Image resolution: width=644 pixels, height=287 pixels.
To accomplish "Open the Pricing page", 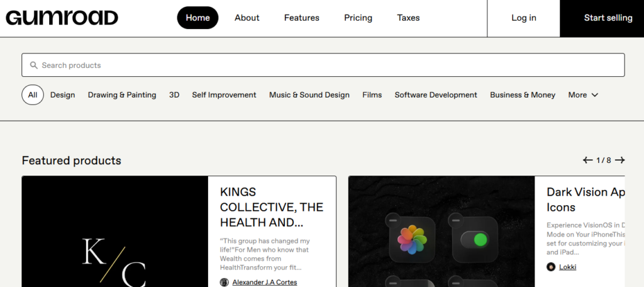I will click(358, 18).
